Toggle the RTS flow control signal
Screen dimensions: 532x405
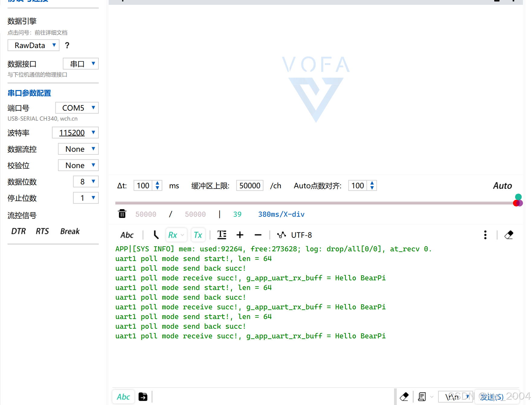tap(42, 231)
